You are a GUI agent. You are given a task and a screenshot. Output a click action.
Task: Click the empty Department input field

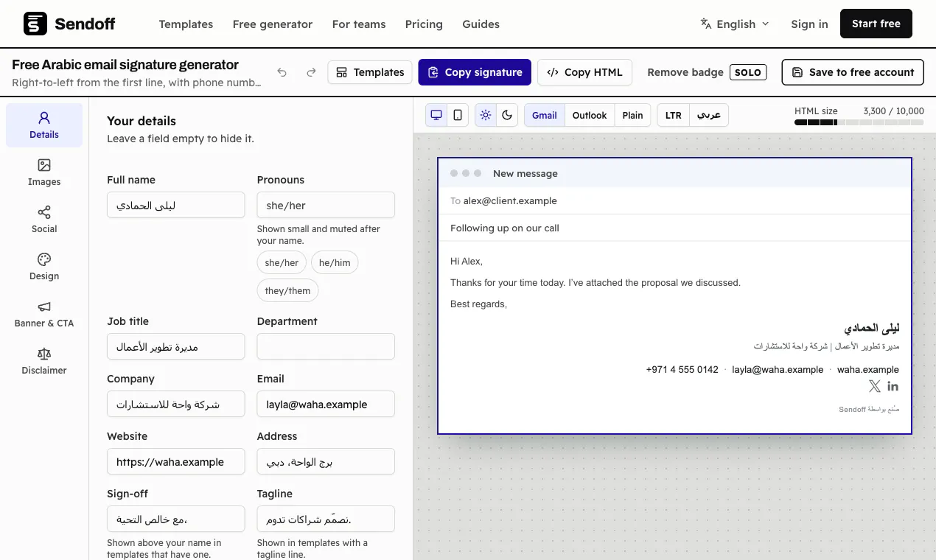coord(326,347)
